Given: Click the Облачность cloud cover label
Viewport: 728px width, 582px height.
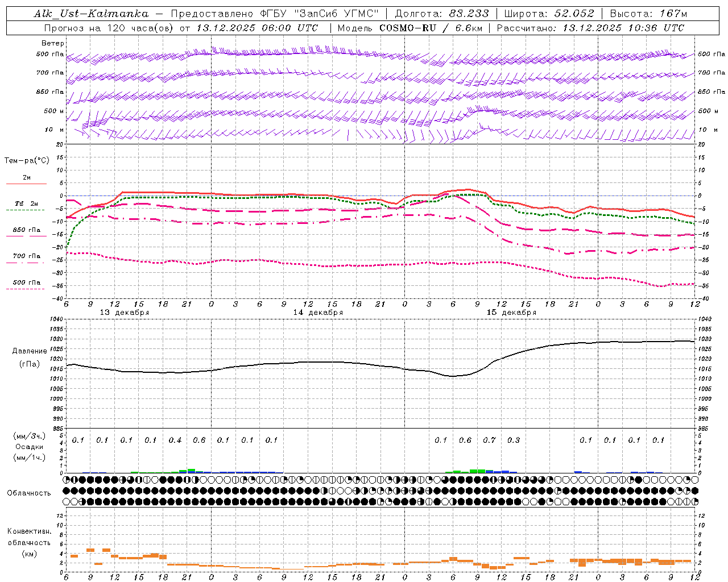Looking at the screenshot, I should point(28,493).
